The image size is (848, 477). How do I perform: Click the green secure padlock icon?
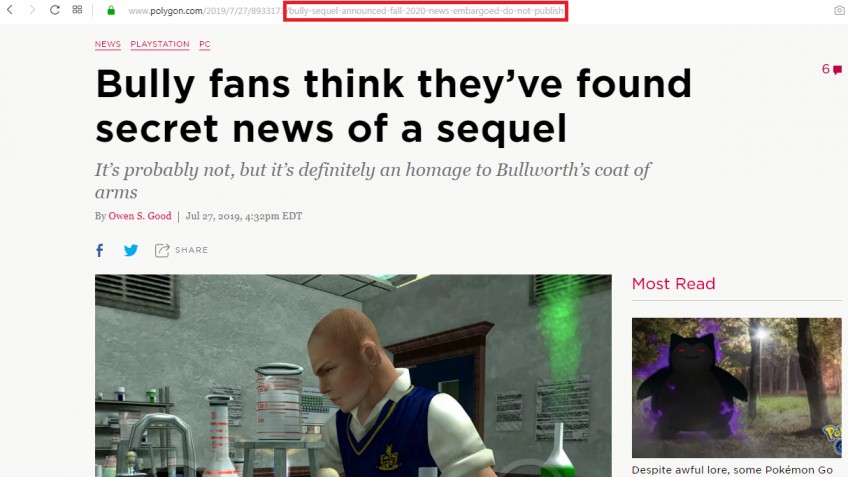(x=111, y=10)
